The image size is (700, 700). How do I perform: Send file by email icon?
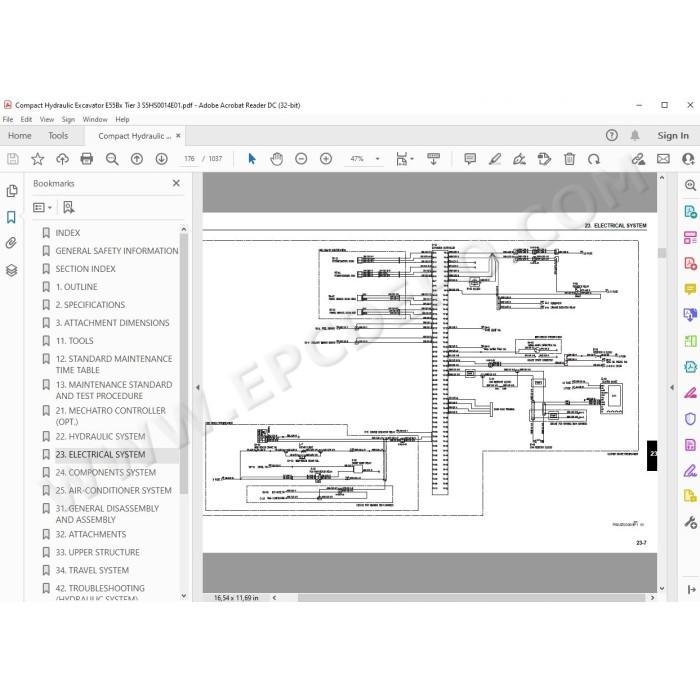[663, 159]
